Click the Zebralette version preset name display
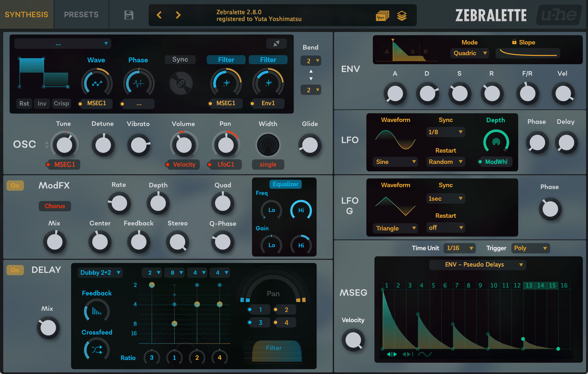588x374 pixels. (259, 15)
